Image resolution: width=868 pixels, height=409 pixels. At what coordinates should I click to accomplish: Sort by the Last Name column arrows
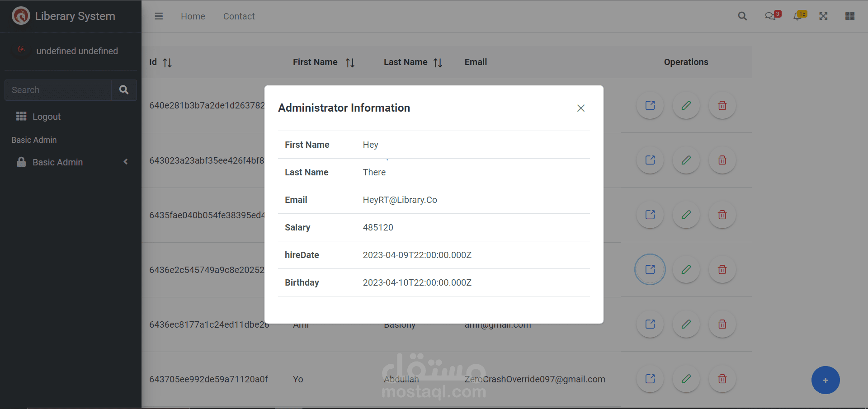(x=437, y=62)
